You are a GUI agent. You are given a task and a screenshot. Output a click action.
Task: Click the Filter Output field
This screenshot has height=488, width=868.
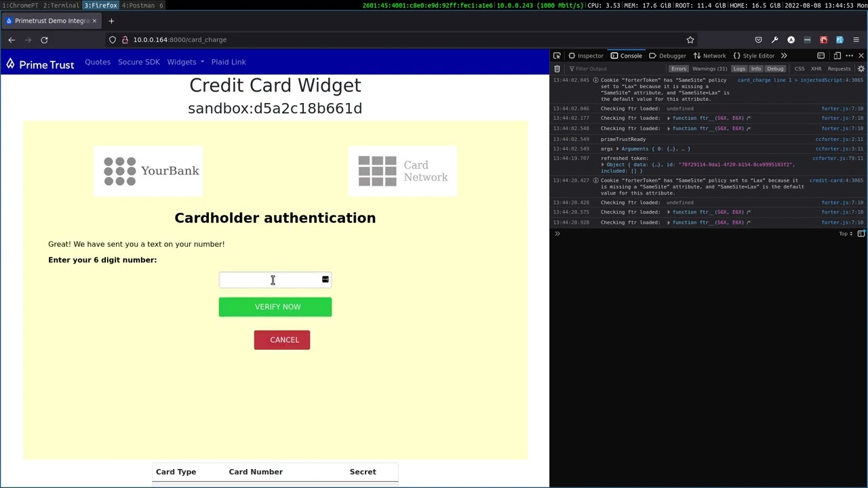point(616,68)
